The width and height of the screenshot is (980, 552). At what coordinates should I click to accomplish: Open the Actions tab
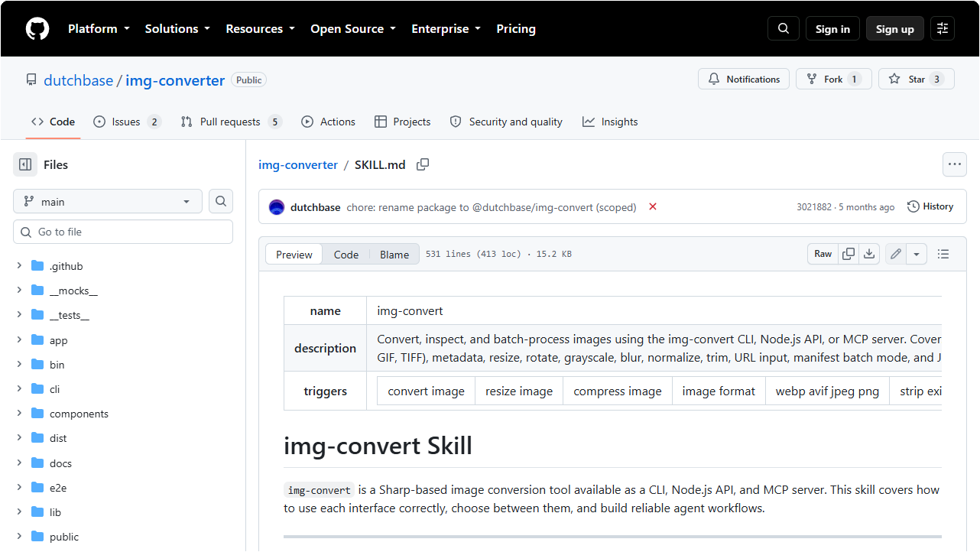[328, 122]
